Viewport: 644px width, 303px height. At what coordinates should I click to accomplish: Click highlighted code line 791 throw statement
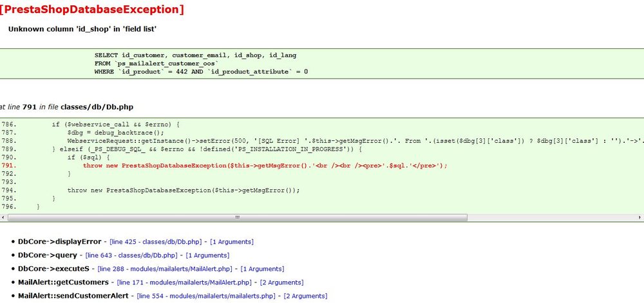pyautogui.click(x=265, y=165)
